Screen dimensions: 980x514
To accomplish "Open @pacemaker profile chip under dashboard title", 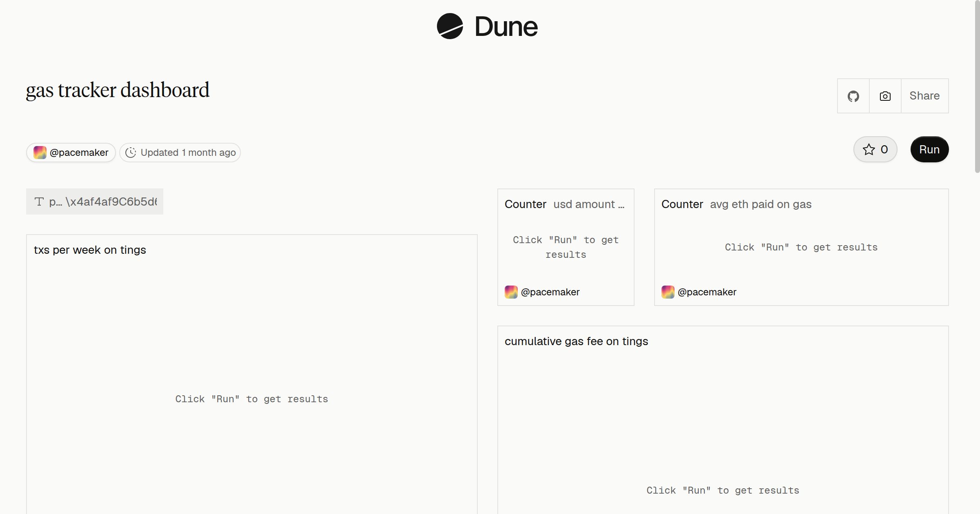I will pos(71,153).
